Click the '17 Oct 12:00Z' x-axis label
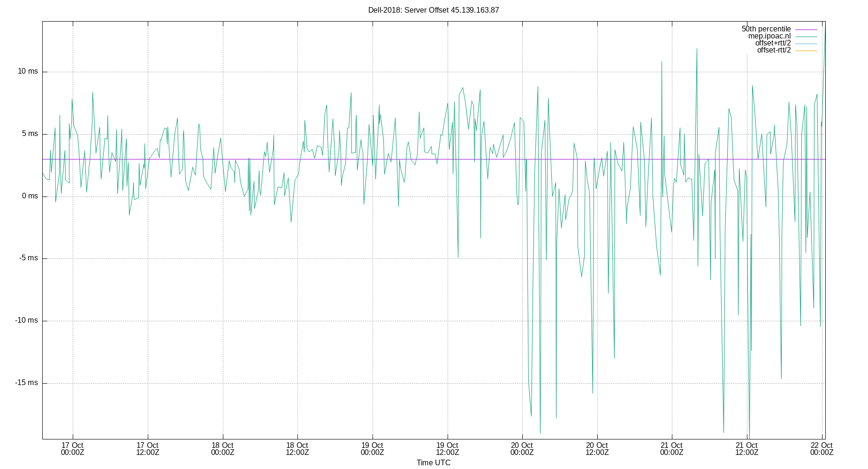868x469 pixels. click(x=147, y=449)
